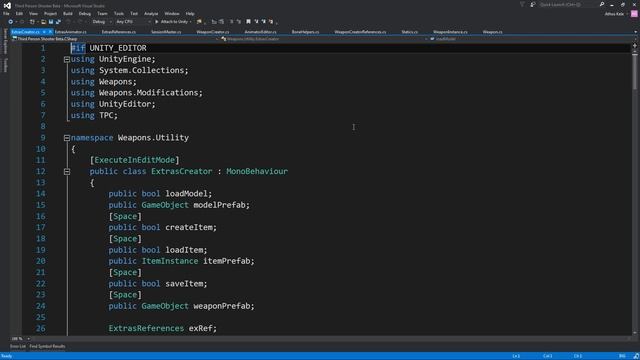Open the Find Symbol Results panel tab

click(x=47, y=347)
